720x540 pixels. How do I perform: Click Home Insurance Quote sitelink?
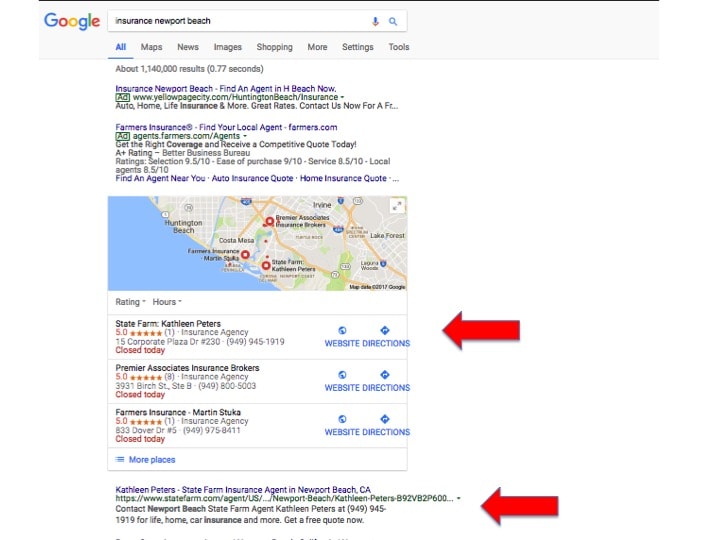coord(343,178)
